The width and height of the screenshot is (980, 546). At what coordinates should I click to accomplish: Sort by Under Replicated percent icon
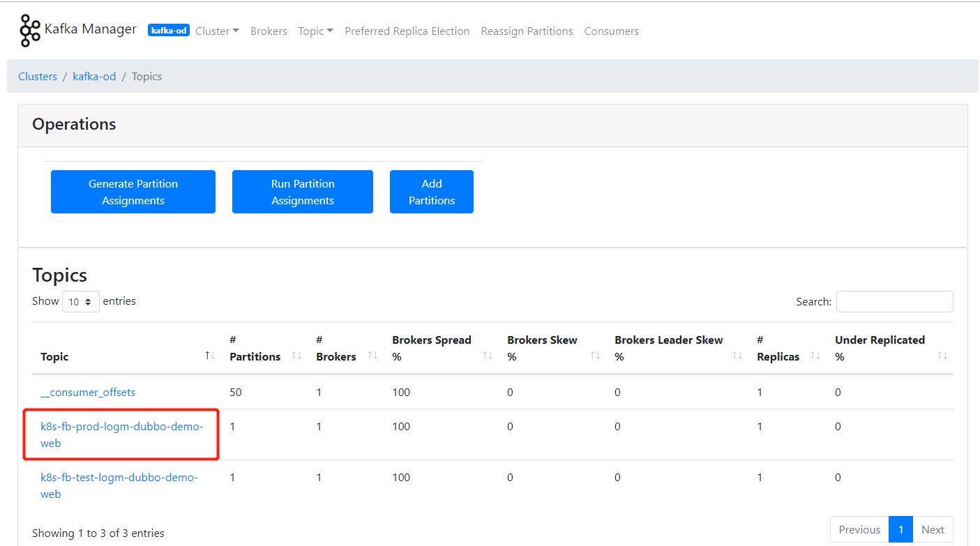tap(942, 356)
